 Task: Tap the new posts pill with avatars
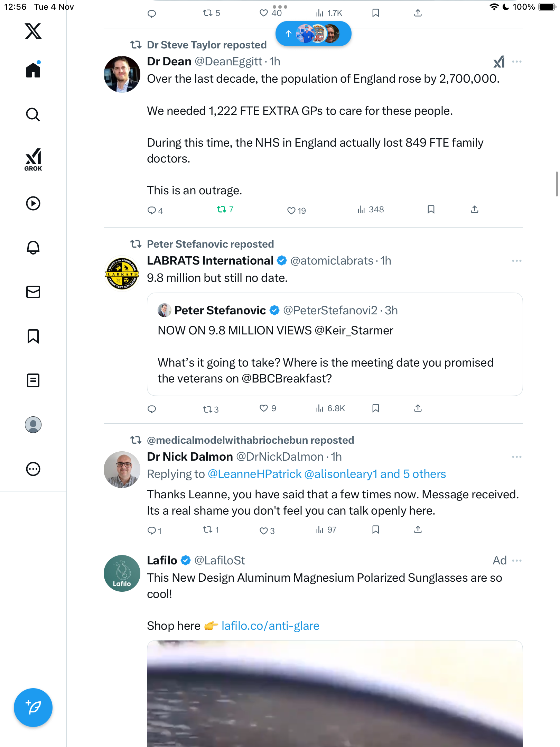click(x=313, y=34)
